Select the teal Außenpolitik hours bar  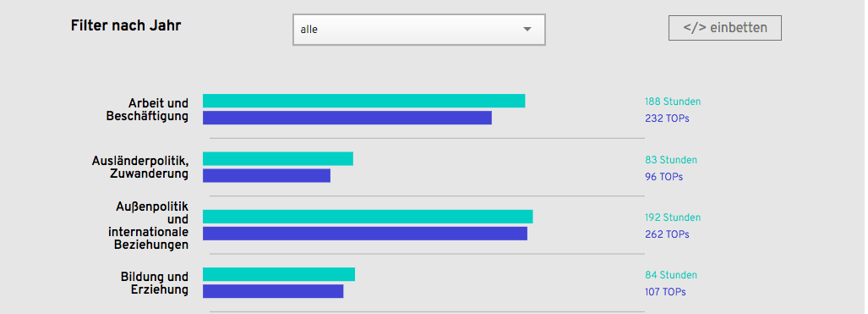pyautogui.click(x=368, y=217)
